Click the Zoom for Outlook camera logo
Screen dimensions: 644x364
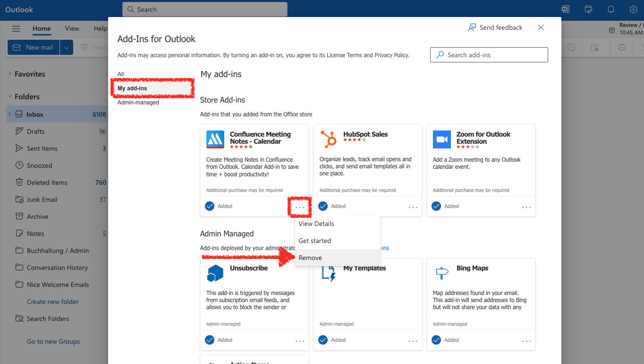442,139
